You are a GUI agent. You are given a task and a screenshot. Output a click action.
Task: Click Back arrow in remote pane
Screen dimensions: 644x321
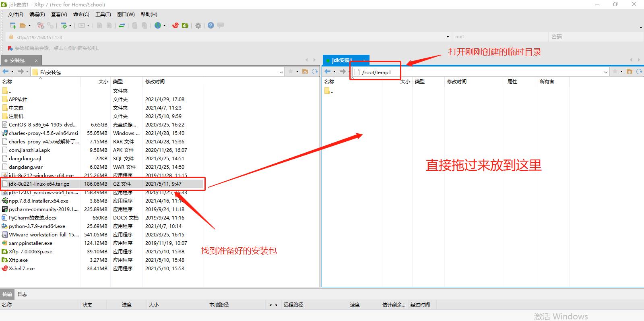click(328, 71)
